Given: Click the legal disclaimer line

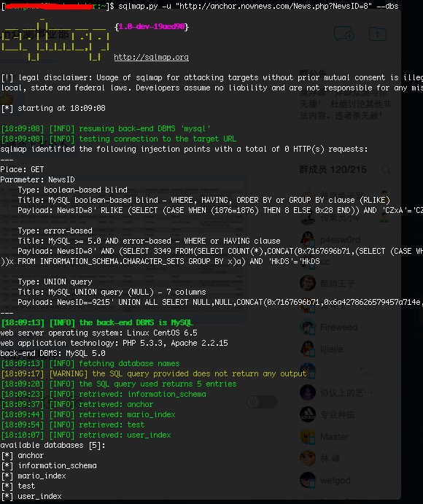Looking at the screenshot, I should coord(212,77).
